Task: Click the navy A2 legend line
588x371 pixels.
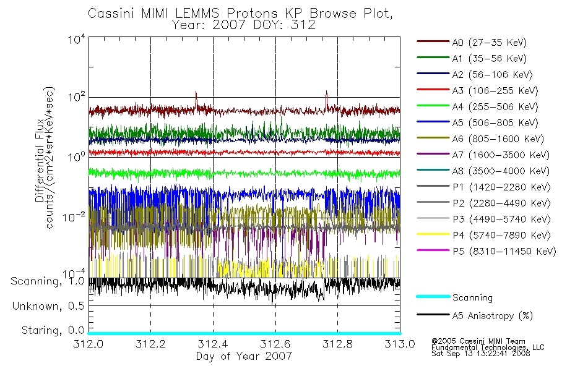Action: pyautogui.click(x=433, y=74)
